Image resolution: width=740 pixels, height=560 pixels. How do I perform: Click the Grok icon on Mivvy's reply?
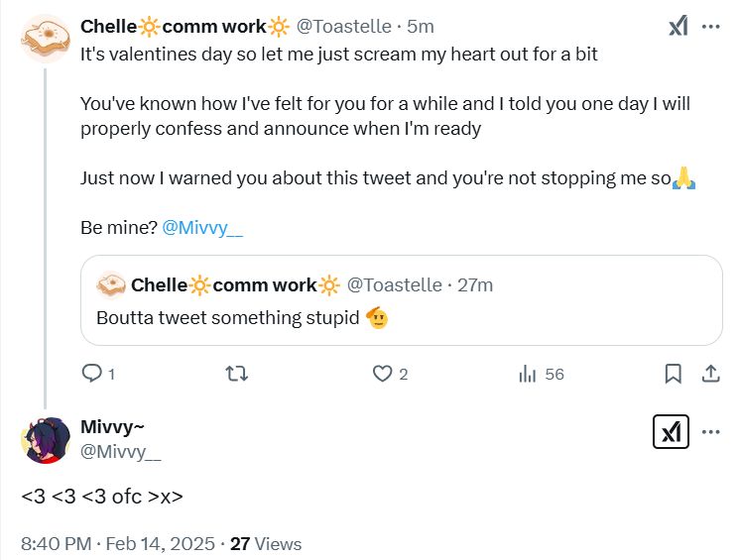(671, 431)
